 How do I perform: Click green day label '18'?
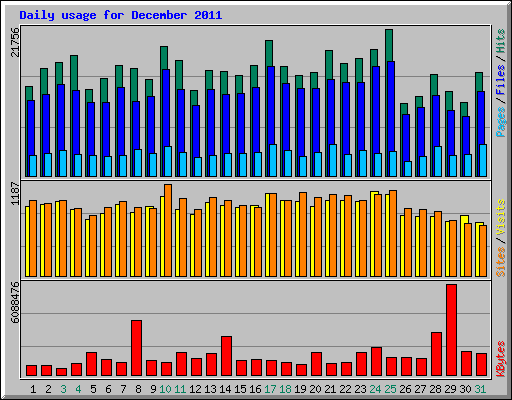285,389
